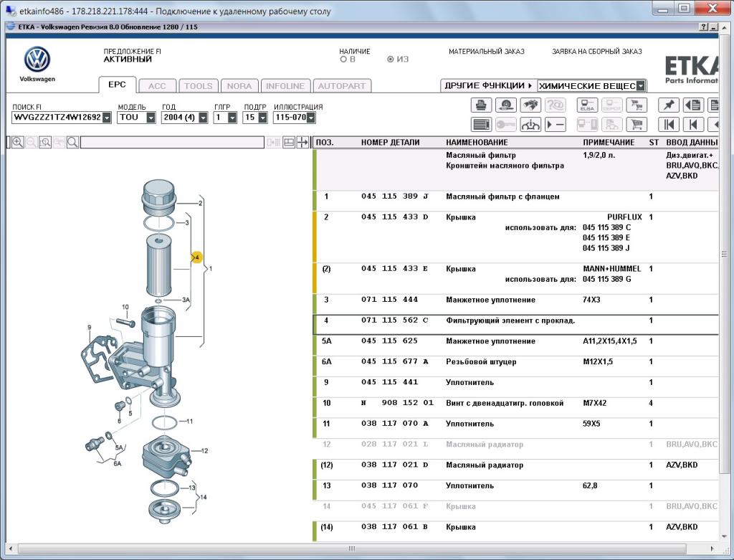Click the НОМЕР ДЕТАЛИ column header
The width and height of the screenshot is (734, 560).
pyautogui.click(x=390, y=143)
